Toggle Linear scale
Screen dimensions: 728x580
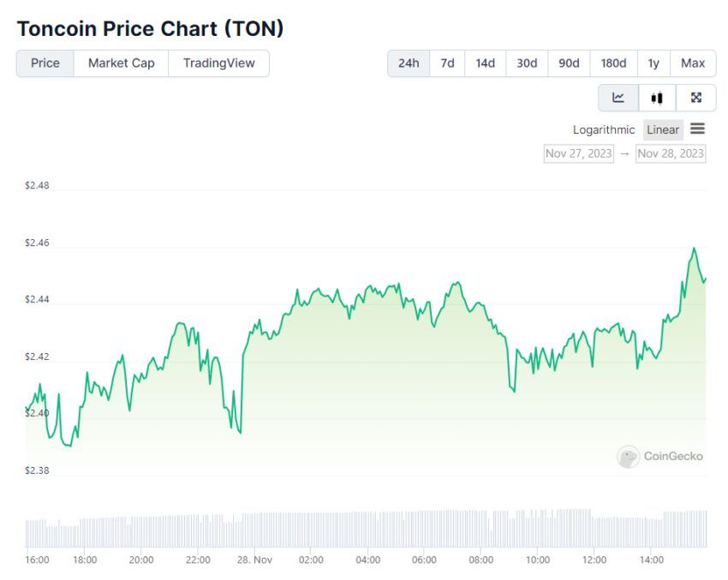coord(663,130)
